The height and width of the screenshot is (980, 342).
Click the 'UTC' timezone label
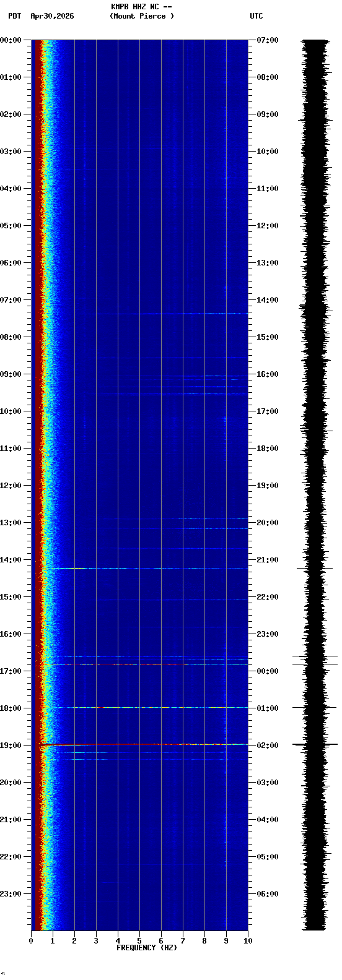pyautogui.click(x=256, y=16)
